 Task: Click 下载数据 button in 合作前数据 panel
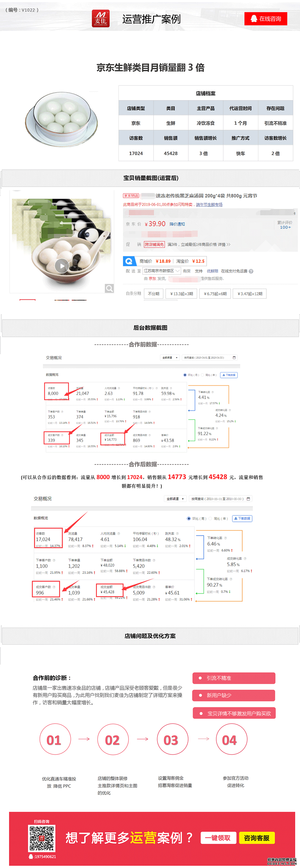(229, 375)
